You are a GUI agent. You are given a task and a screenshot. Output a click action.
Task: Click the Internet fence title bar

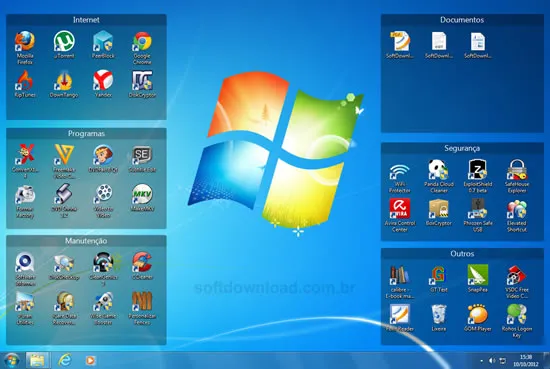click(86, 20)
